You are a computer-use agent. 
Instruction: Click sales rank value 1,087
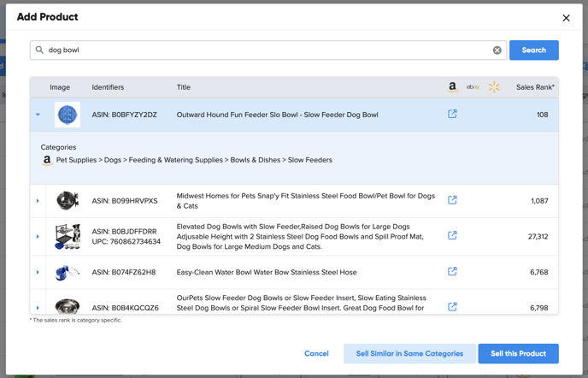click(539, 201)
